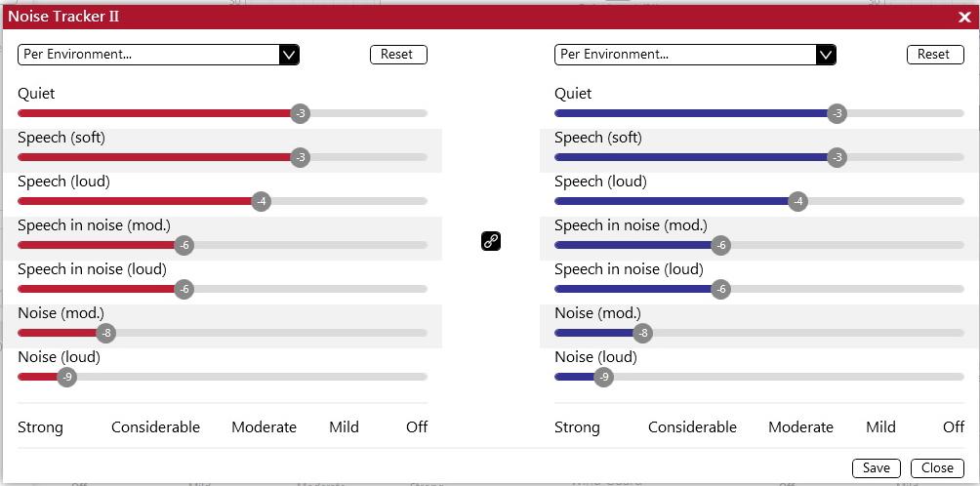Image resolution: width=980 pixels, height=486 pixels.
Task: Click the left Per Environment combo box
Action: coord(159,55)
